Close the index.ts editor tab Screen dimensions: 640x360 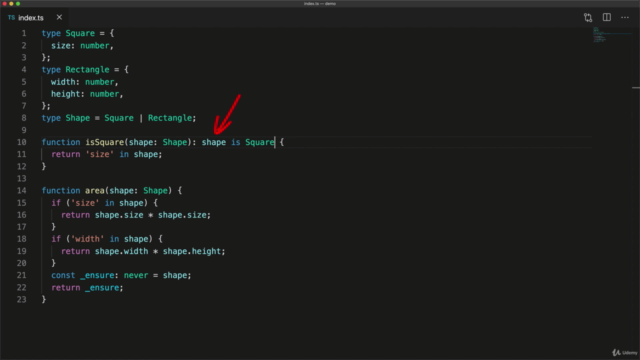click(x=59, y=17)
